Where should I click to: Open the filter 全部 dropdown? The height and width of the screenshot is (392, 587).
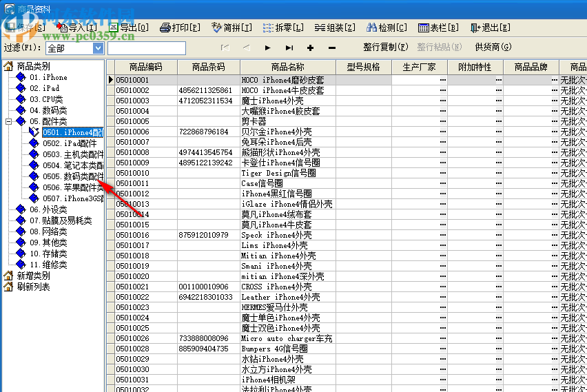click(98, 48)
